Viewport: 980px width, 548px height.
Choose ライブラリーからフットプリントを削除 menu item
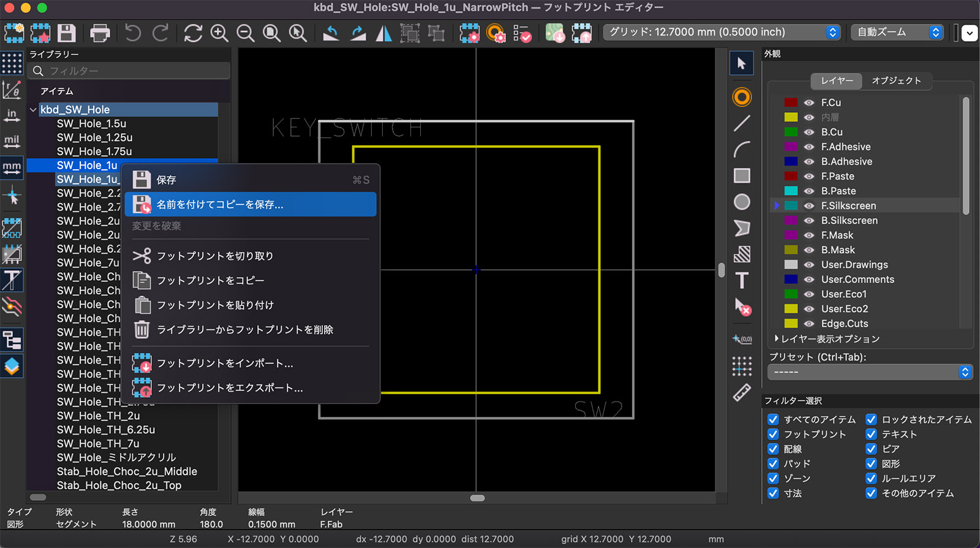[x=251, y=330]
